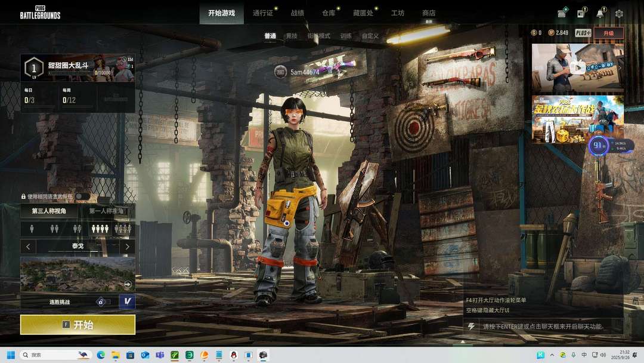
Task: Expand the chat panel arrow at bottom
Action: (463, 342)
